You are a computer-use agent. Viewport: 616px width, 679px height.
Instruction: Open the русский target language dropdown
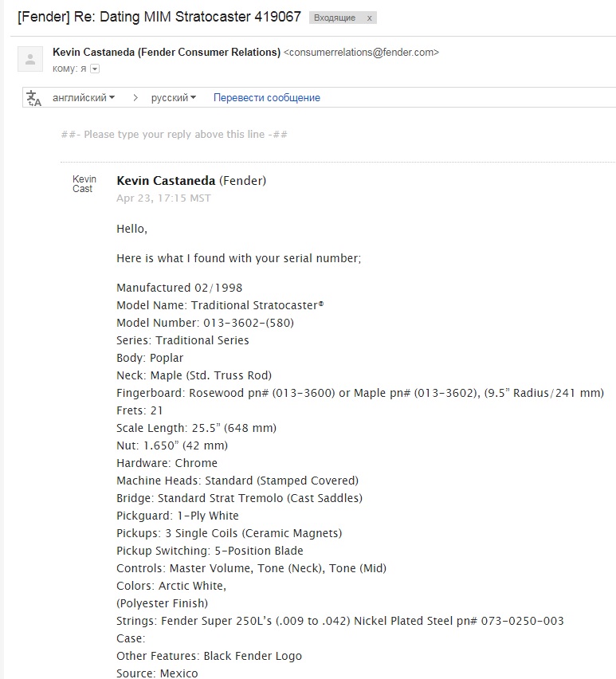coord(174,98)
